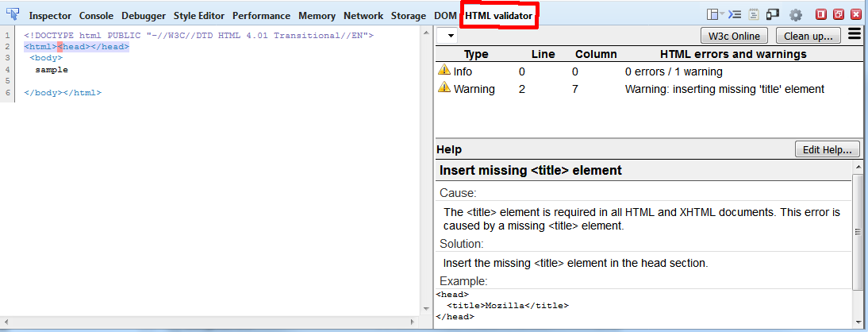Viewport: 868px width, 332px height.
Task: Click source pane scroll up arrow
Action: (426, 33)
